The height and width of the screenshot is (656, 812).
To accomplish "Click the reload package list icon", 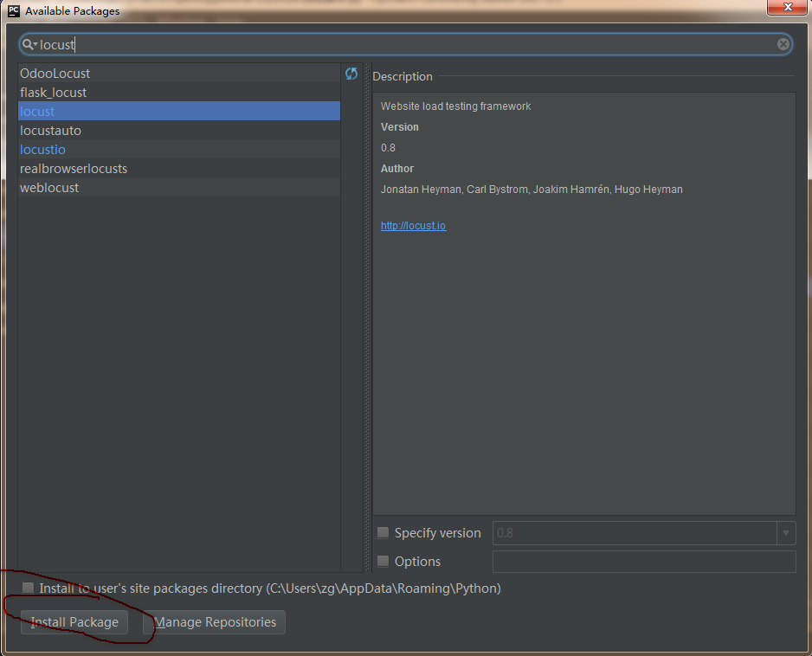I will pyautogui.click(x=351, y=74).
